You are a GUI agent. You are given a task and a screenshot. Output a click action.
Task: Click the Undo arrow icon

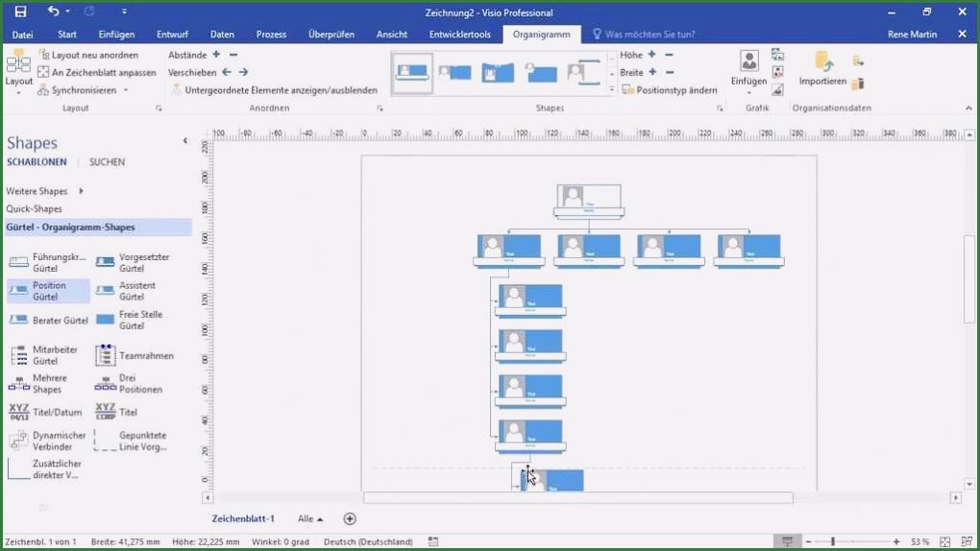54,12
